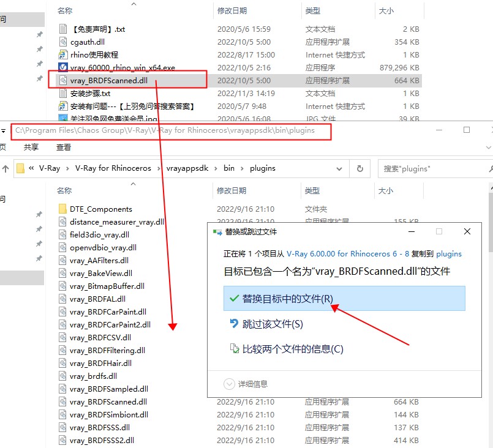This screenshot has width=493, height=448.
Task: Click the 安装步骤.txt file icon
Action: point(62,93)
